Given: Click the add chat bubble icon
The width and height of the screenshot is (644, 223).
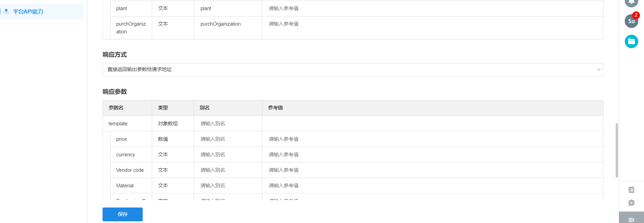Looking at the screenshot, I should (x=632, y=203).
